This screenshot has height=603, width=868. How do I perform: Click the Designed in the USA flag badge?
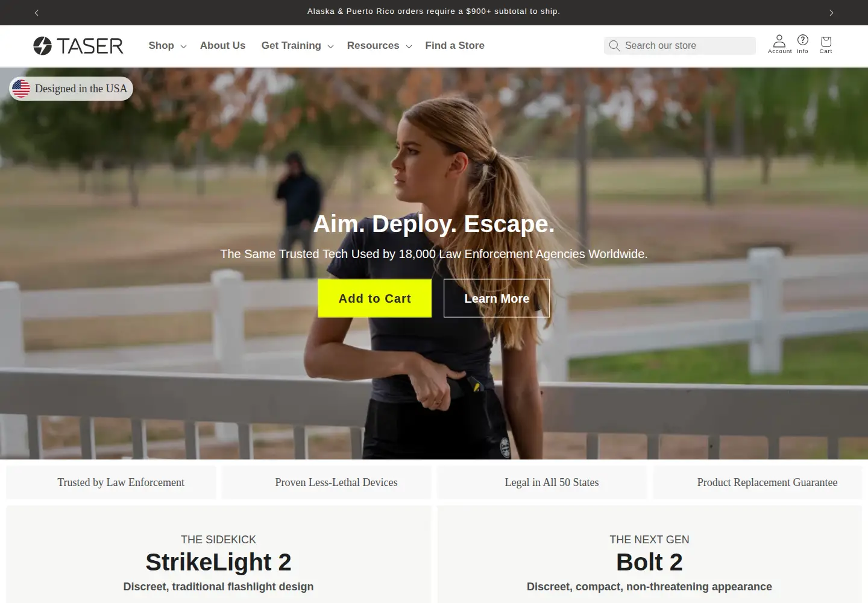[x=71, y=89]
